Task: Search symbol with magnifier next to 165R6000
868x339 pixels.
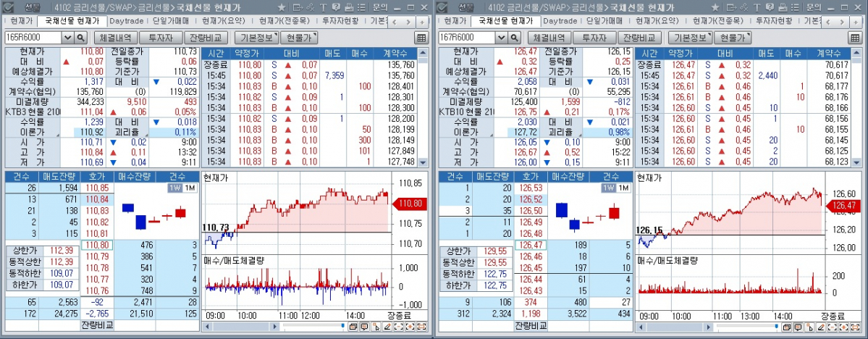Action: (80, 38)
